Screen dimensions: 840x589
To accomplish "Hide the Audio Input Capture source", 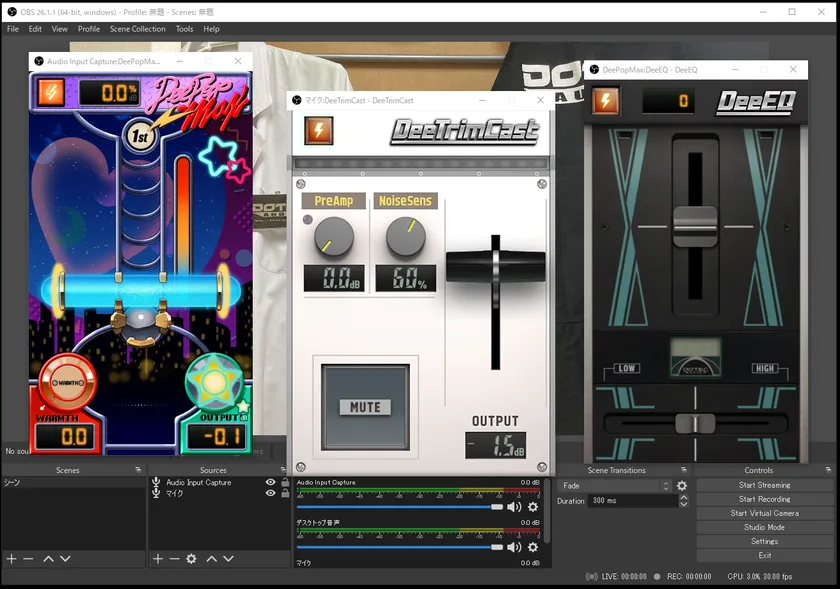I will [270, 482].
